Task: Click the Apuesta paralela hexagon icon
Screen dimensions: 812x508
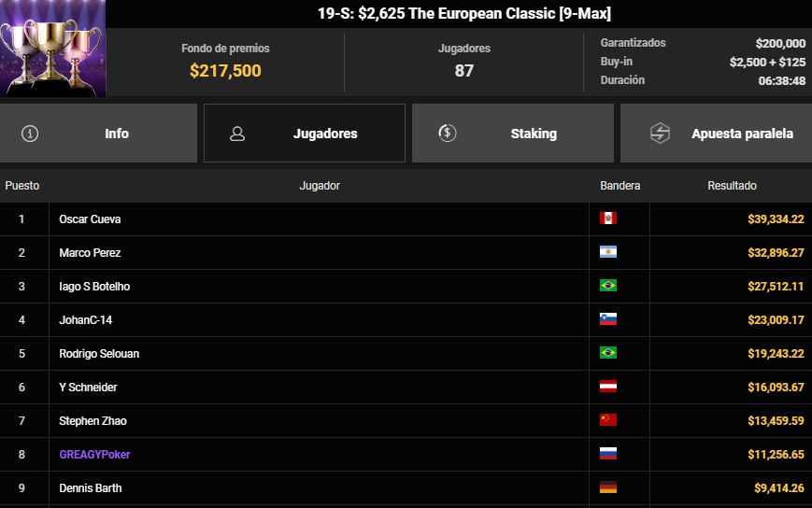Action: pos(660,133)
